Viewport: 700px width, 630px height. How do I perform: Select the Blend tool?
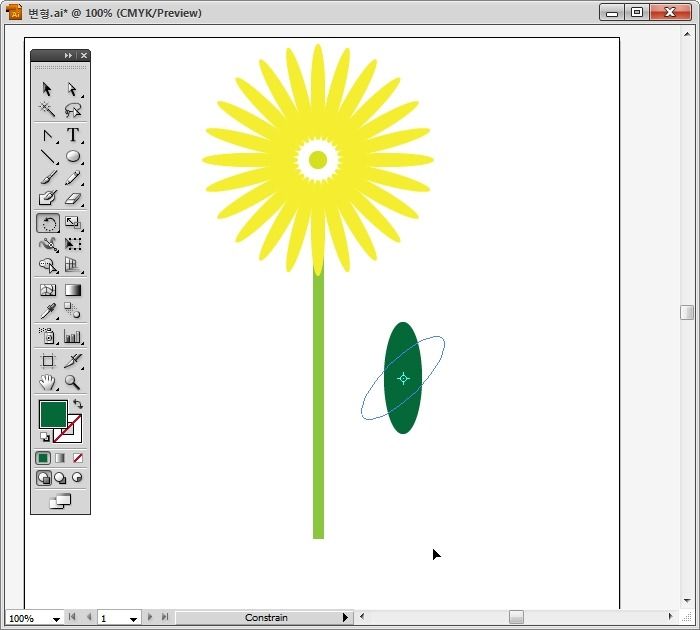click(x=72, y=311)
